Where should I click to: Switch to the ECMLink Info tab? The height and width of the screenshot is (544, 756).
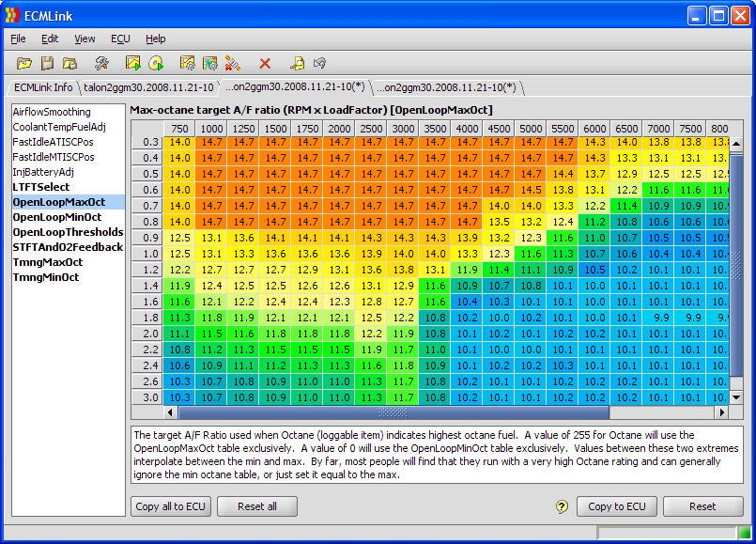point(42,87)
